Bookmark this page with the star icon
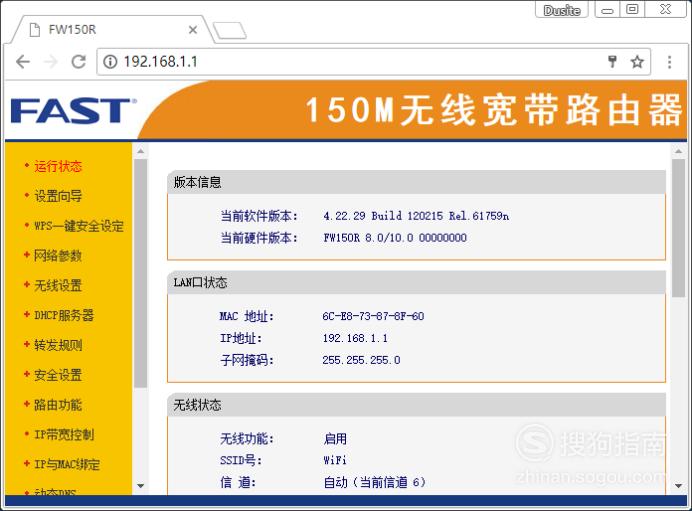This screenshot has height=511, width=692. (637, 62)
